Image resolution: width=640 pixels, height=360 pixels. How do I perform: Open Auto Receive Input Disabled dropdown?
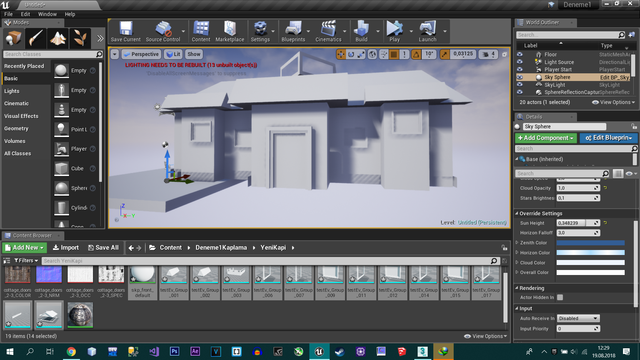[578, 318]
